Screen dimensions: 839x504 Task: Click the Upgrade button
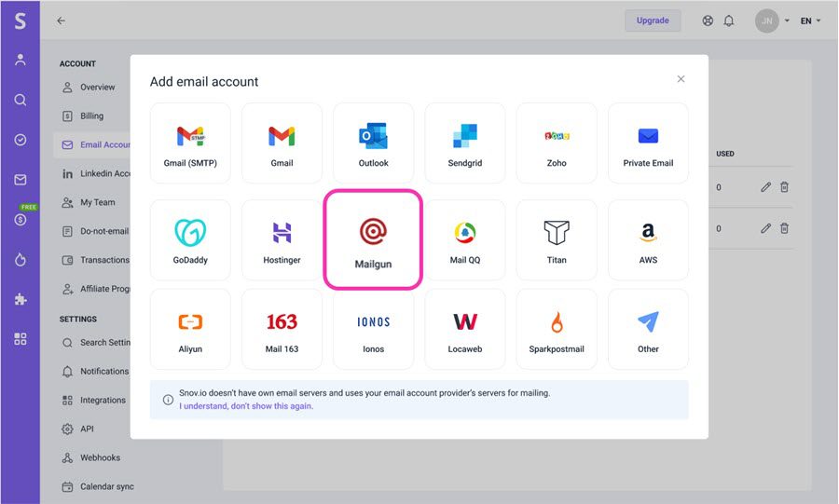coord(653,20)
